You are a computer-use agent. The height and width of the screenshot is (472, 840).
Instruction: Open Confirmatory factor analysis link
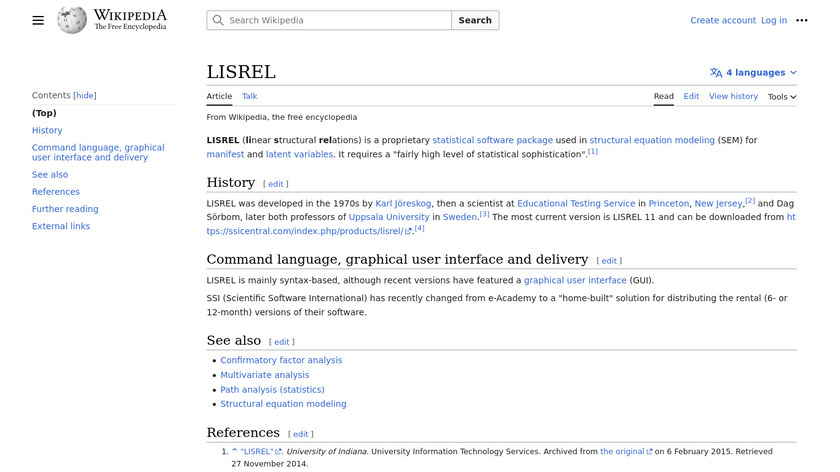pos(281,360)
